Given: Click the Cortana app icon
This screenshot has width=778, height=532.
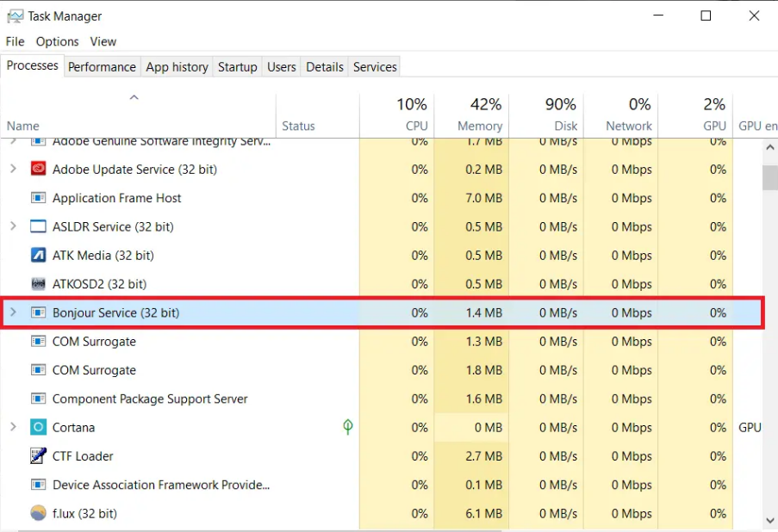Looking at the screenshot, I should [38, 427].
